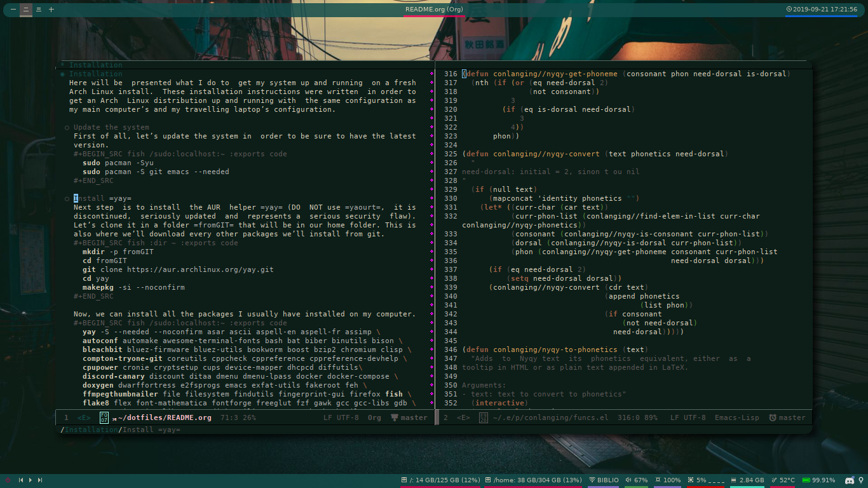Click line number 316 in funcs.el

click(x=451, y=74)
